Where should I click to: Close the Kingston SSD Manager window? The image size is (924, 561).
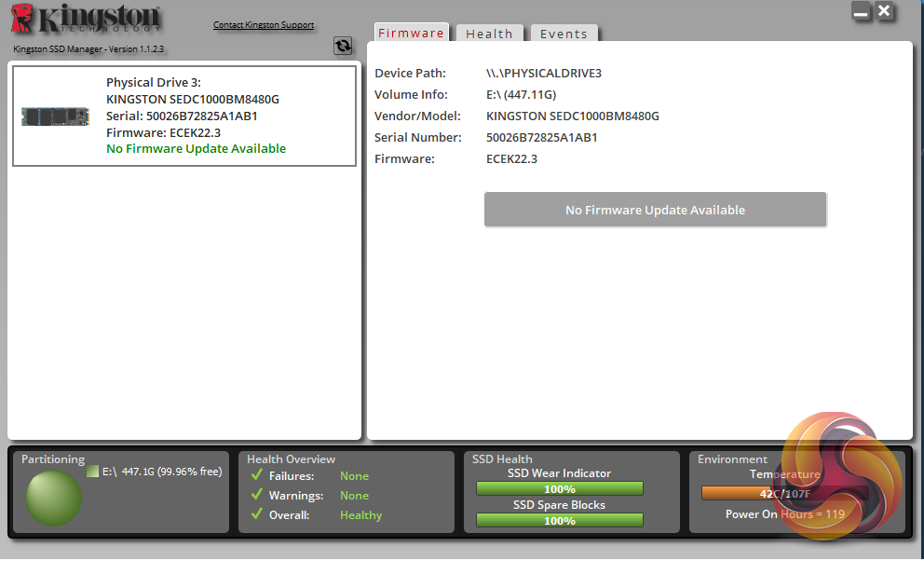(x=884, y=10)
